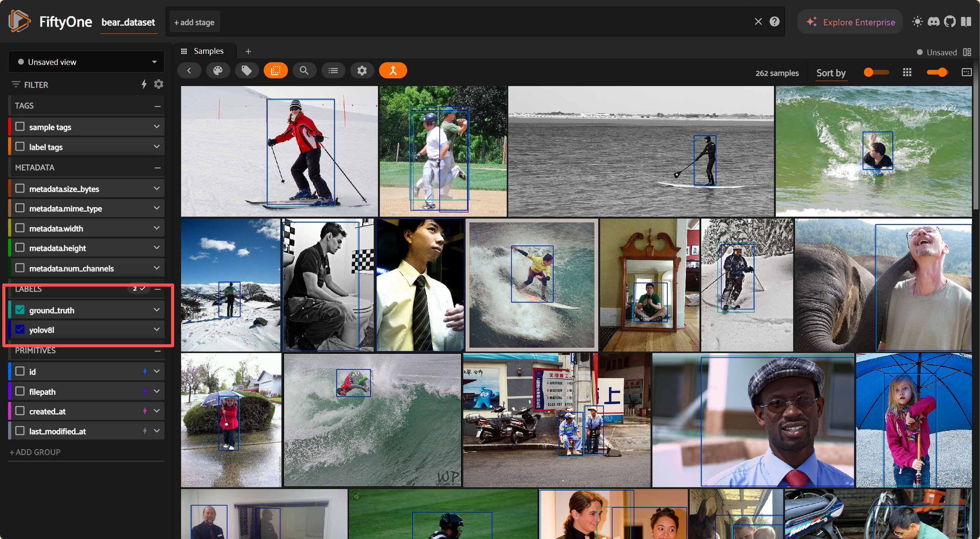Expand the metadata.size_bytes filter chevron
The width and height of the screenshot is (980, 539).
(x=156, y=188)
